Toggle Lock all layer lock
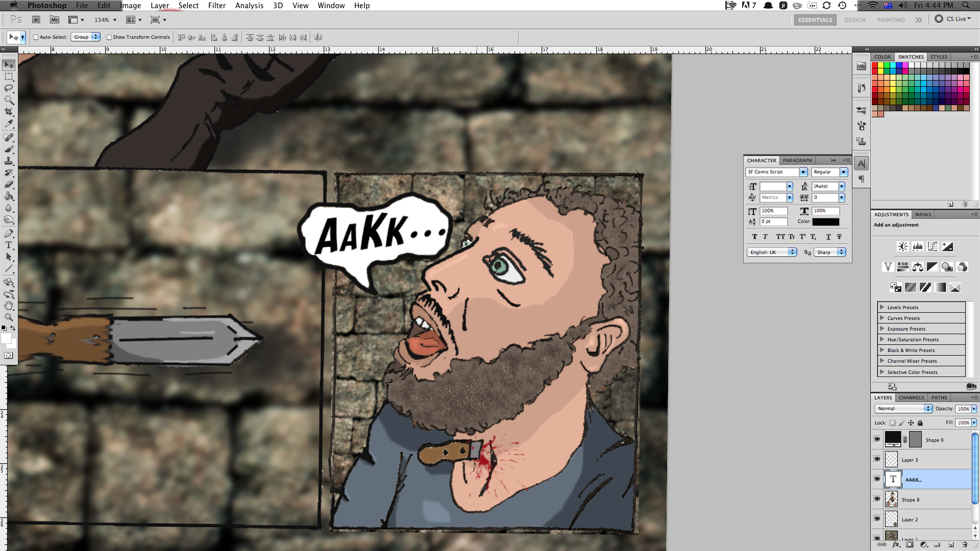The height and width of the screenshot is (551, 980). pos(920,423)
